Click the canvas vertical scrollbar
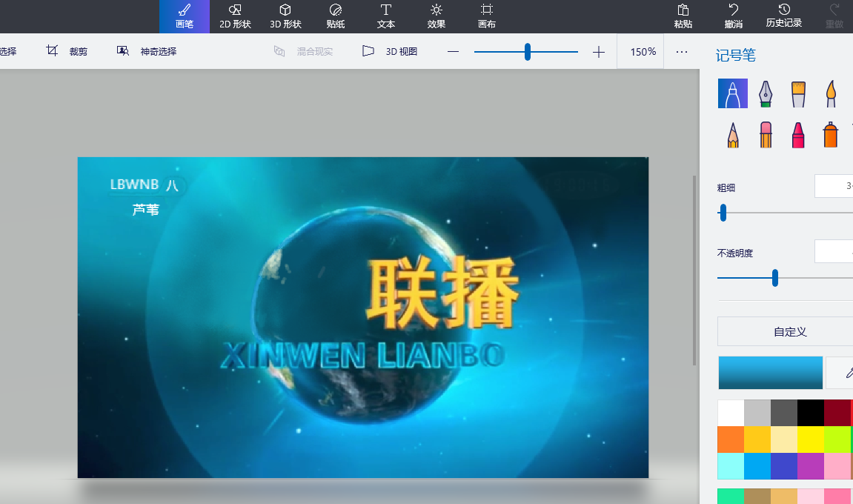 694,271
